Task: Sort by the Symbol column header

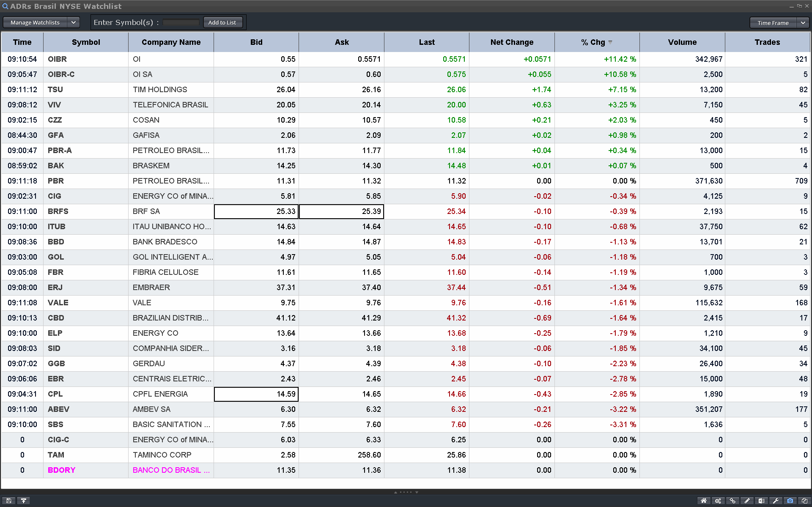Action: click(86, 42)
